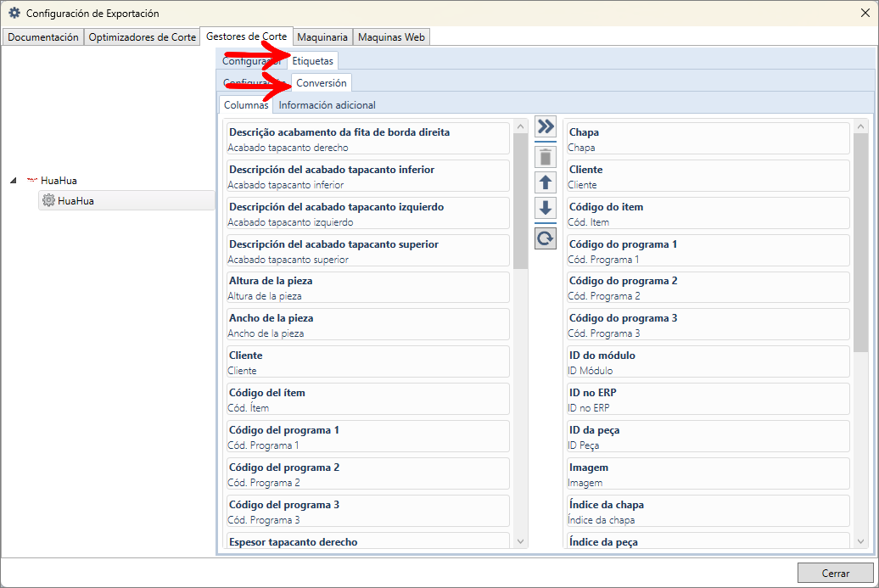This screenshot has height=588, width=879.
Task: Click the left list scrollbar thumb
Action: 520,201
